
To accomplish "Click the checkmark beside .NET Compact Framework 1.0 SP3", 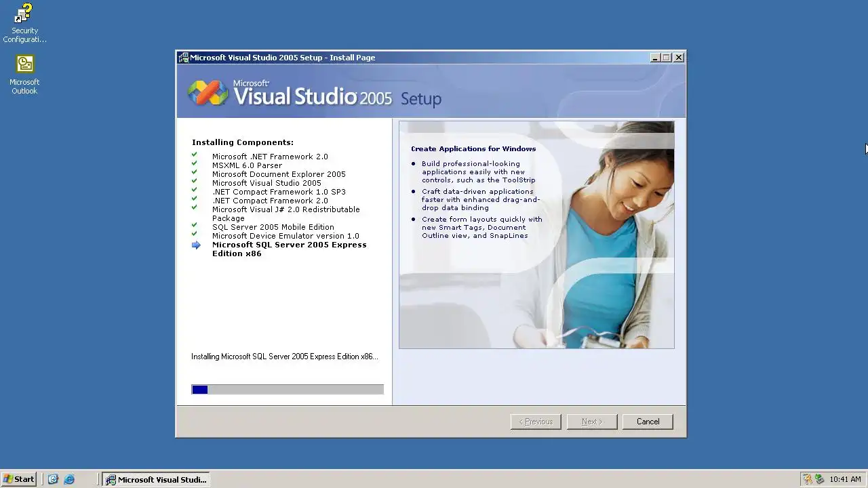I will [x=195, y=190].
